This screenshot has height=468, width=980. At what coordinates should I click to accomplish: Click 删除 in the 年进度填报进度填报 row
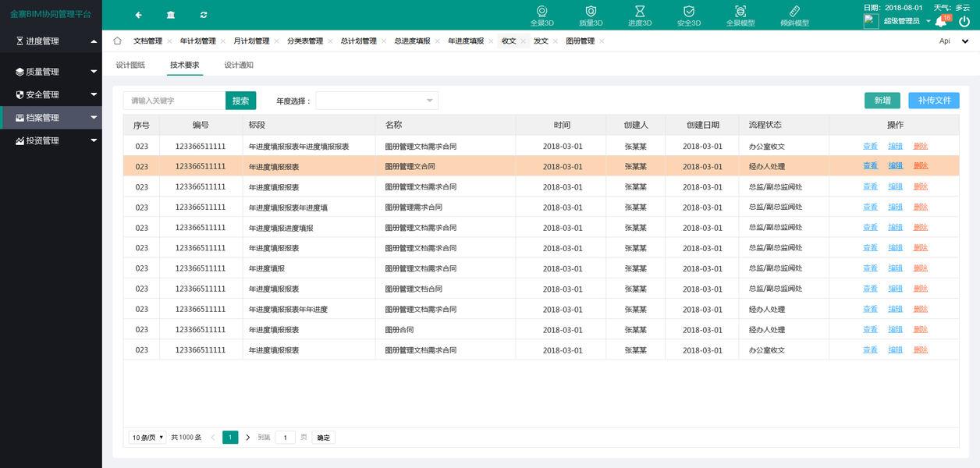pos(921,228)
